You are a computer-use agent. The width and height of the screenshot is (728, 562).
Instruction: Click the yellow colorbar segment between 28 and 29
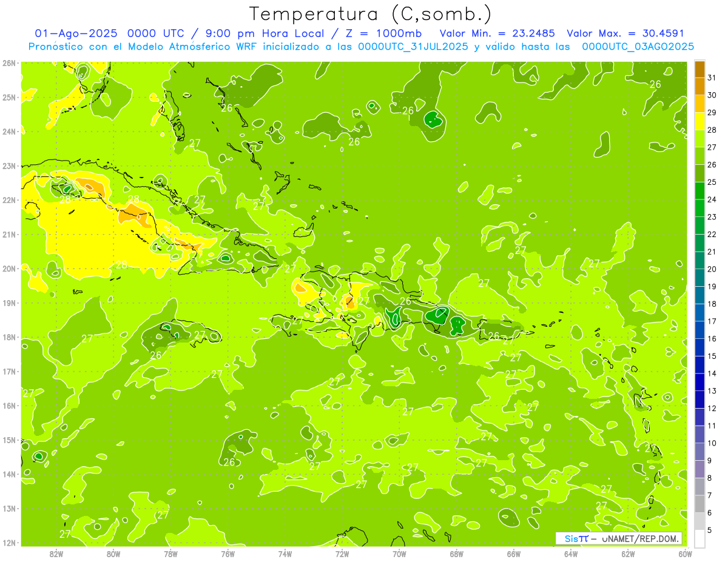tap(699, 121)
